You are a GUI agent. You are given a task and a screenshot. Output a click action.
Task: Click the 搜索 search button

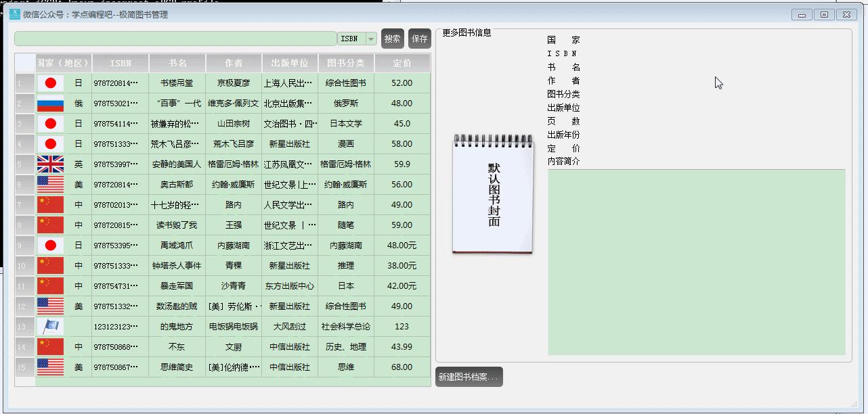[x=391, y=39]
